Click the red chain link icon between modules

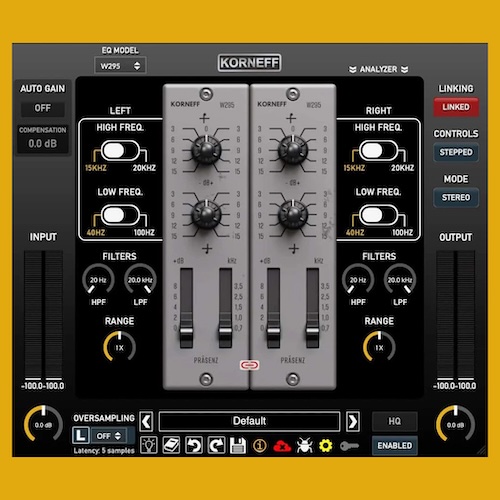[249, 365]
